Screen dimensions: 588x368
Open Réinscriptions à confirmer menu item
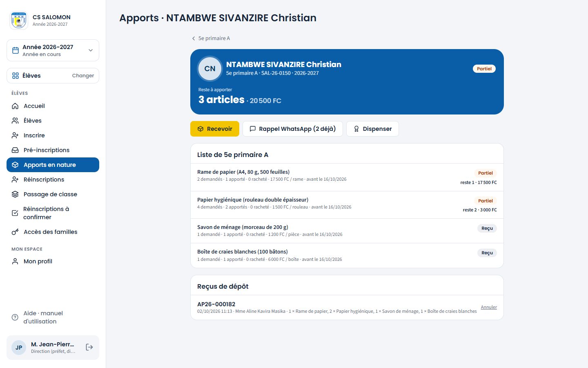[x=53, y=213]
